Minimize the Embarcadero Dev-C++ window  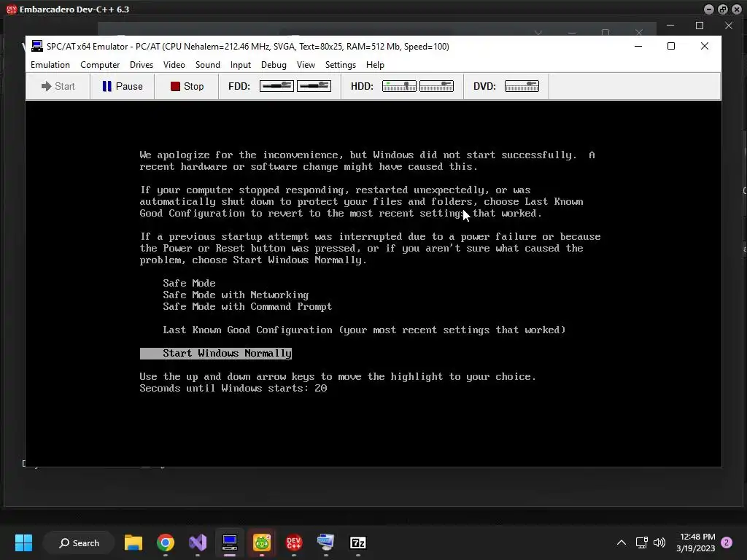click(x=709, y=9)
